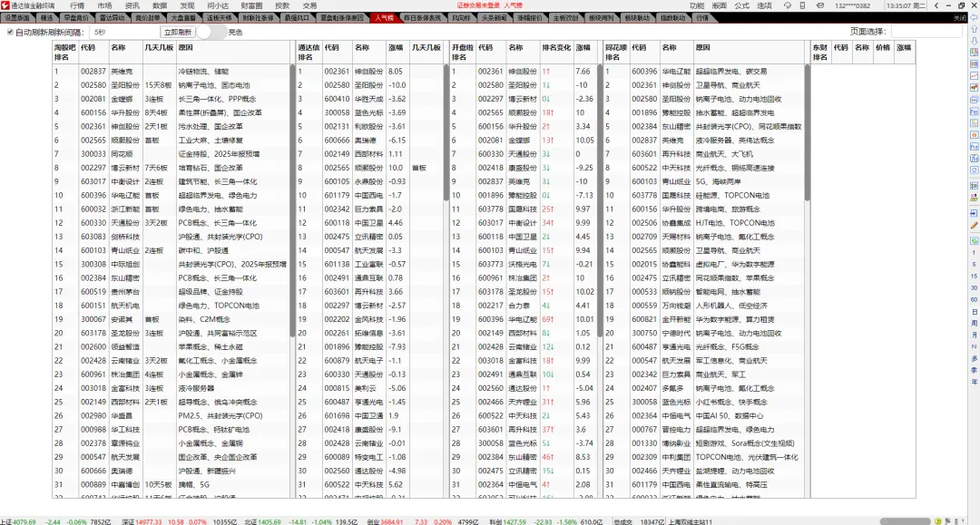
Task: Click the red 通达信 app logo
Action: (5, 5)
